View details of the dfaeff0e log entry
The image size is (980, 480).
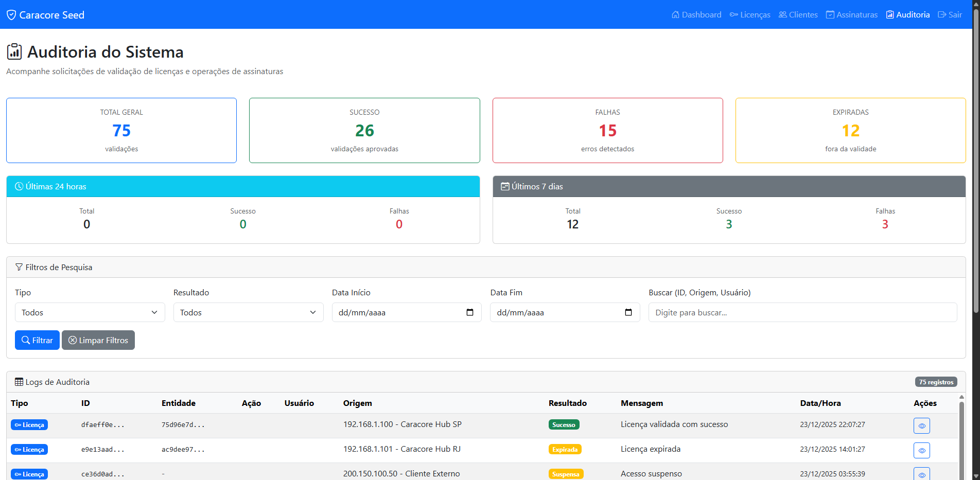click(x=921, y=425)
